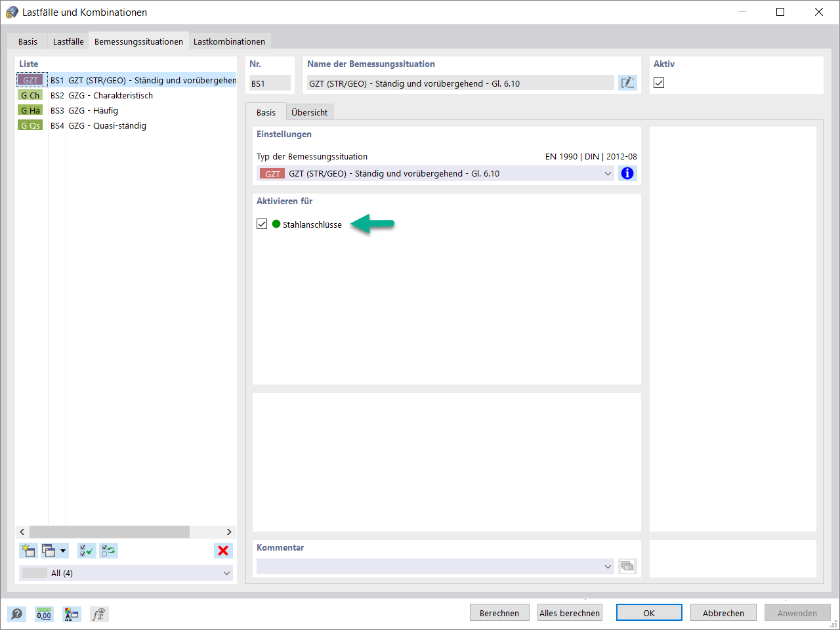Open help with the question mark icon
The width and height of the screenshot is (840, 630).
(x=17, y=614)
